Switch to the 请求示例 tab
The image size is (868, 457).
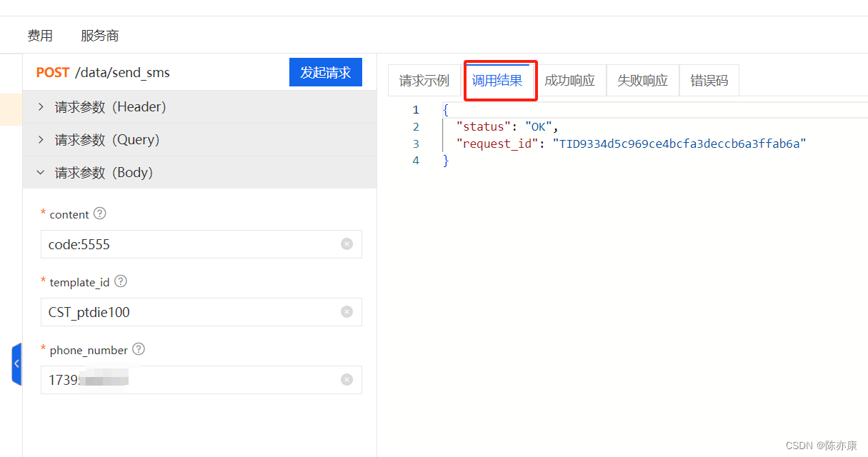pyautogui.click(x=424, y=81)
